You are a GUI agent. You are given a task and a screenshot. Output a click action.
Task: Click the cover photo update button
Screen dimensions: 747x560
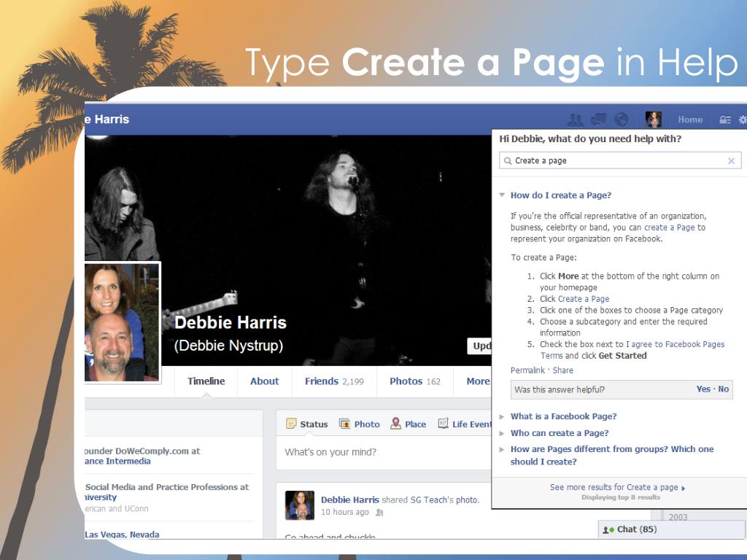[x=479, y=346]
